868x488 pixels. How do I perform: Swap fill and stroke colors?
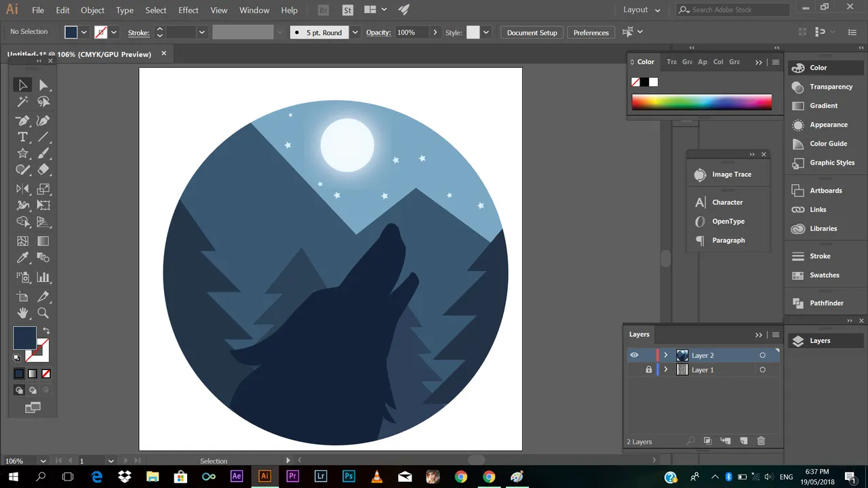pyautogui.click(x=46, y=331)
